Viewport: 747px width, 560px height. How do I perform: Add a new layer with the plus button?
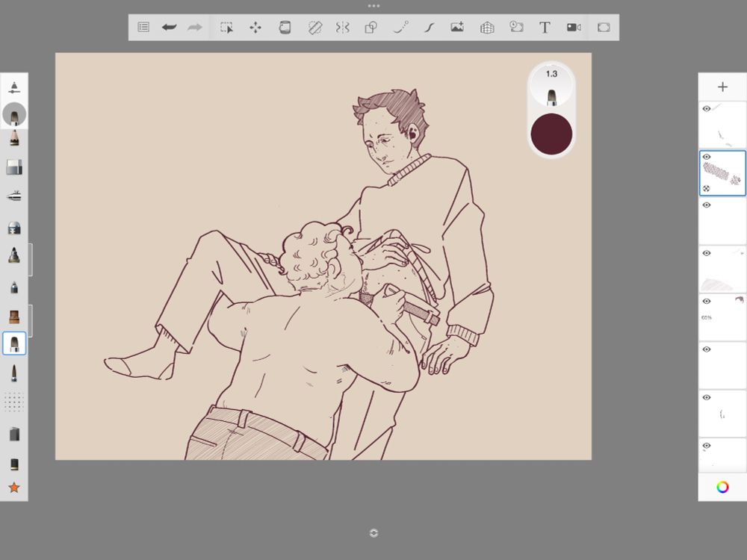coord(722,86)
